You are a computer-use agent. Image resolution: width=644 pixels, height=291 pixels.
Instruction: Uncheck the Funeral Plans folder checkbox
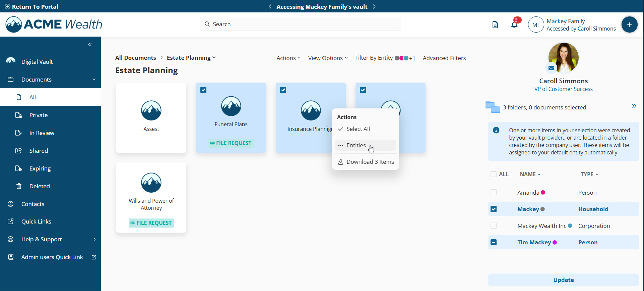point(203,90)
